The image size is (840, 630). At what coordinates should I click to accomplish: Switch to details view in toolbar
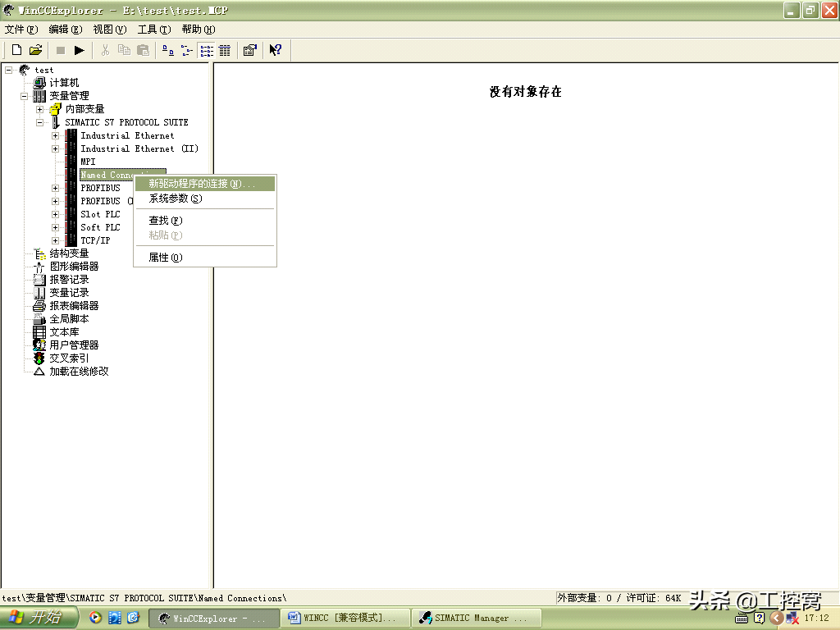pos(225,50)
